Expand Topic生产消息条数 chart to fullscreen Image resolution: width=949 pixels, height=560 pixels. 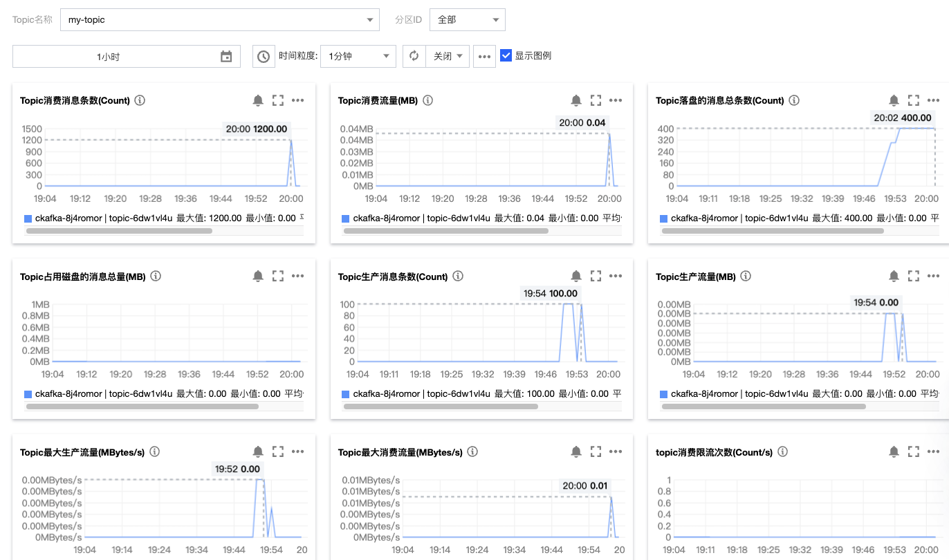pyautogui.click(x=596, y=276)
